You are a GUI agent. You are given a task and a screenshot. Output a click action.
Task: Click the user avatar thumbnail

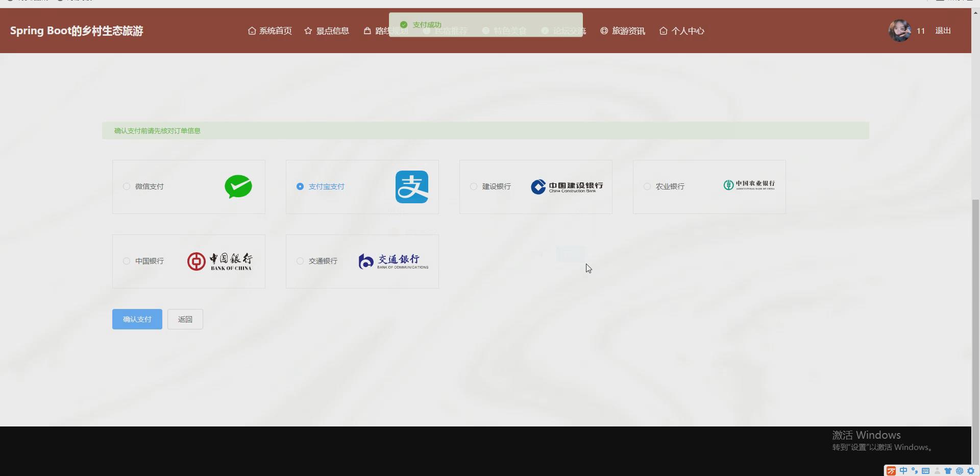(x=900, y=31)
